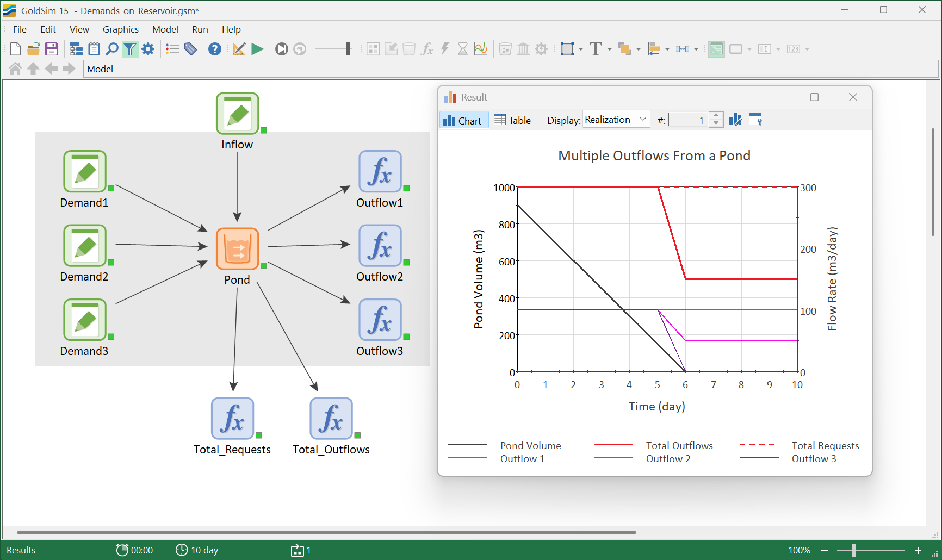Open the Edit menu
The height and width of the screenshot is (560, 942).
tap(48, 29)
